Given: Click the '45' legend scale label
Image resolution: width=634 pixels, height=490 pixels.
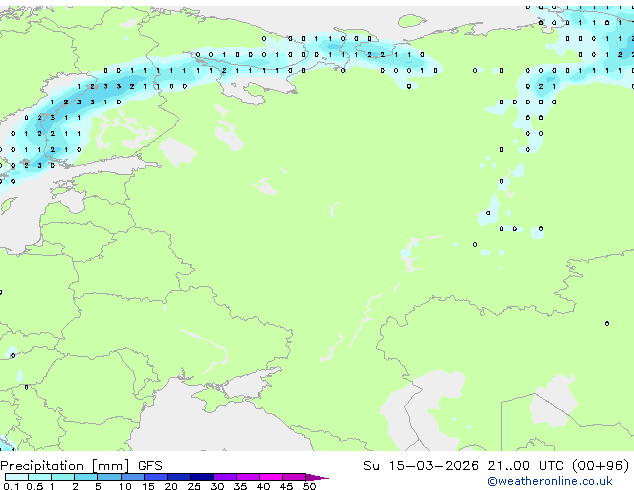Looking at the screenshot, I should [286, 486].
